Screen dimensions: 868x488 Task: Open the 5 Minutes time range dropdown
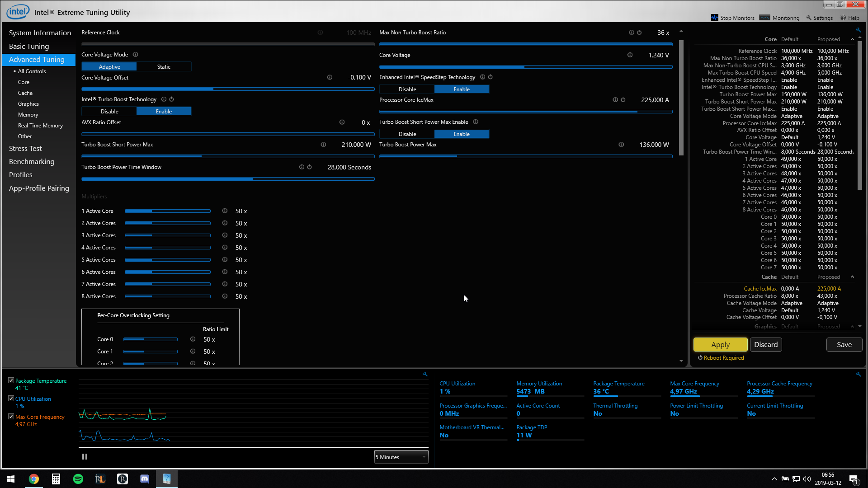tap(401, 457)
